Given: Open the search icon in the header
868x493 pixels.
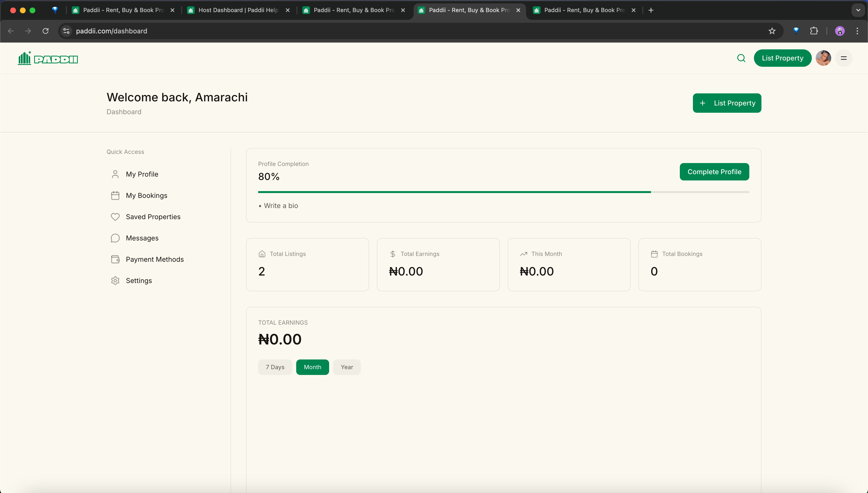Looking at the screenshot, I should point(741,58).
